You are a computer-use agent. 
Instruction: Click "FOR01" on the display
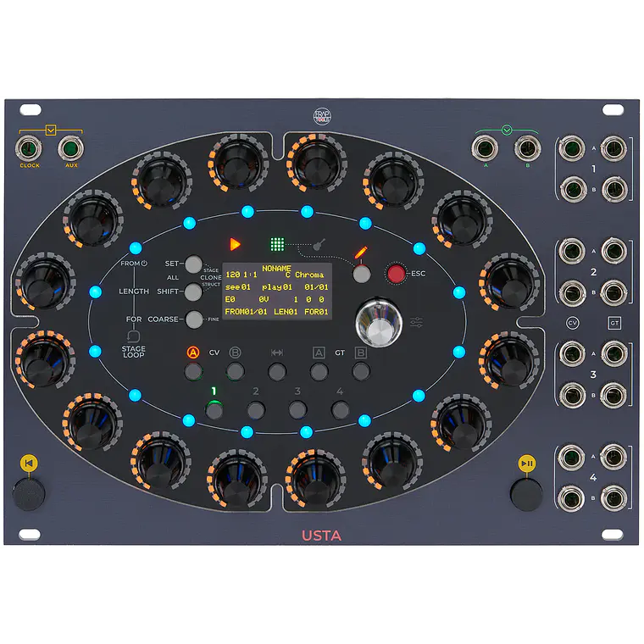(x=316, y=312)
